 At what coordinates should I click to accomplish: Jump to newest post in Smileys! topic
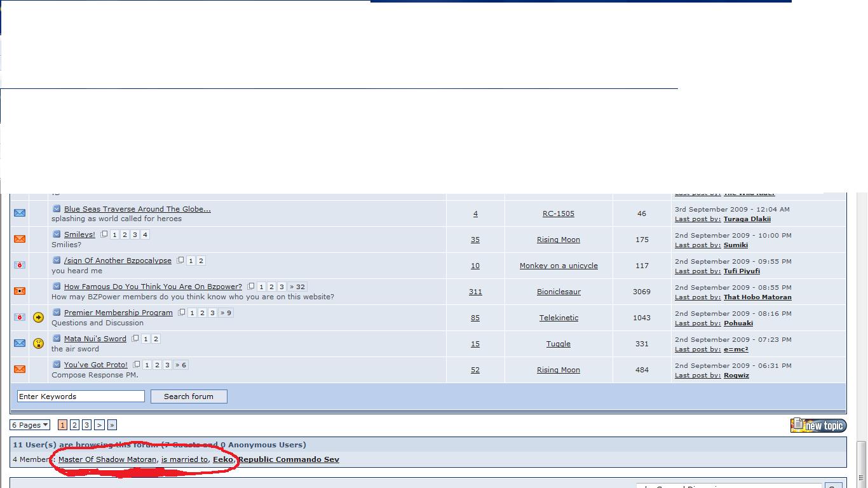click(x=57, y=234)
